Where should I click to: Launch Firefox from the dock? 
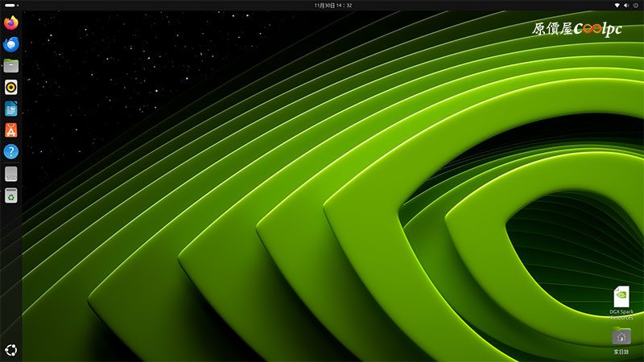(x=11, y=23)
